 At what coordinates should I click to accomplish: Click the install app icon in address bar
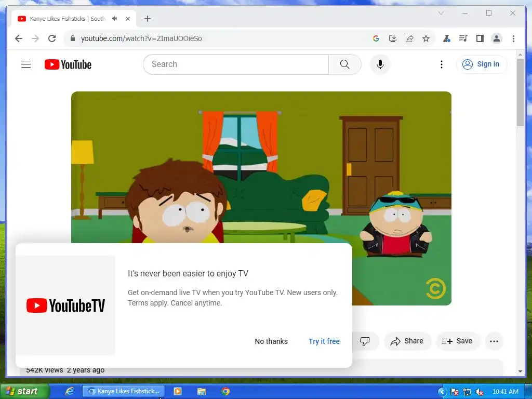[393, 38]
